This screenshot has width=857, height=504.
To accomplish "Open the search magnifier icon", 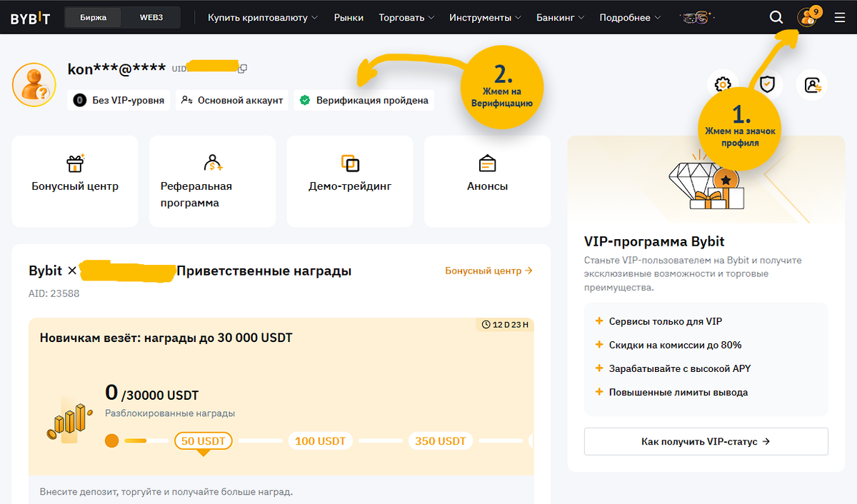I will click(776, 16).
